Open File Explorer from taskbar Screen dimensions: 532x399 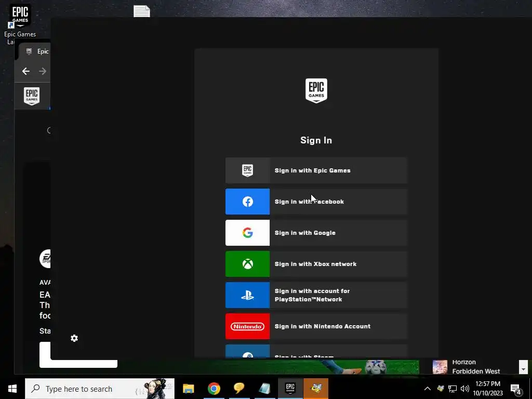(188, 389)
